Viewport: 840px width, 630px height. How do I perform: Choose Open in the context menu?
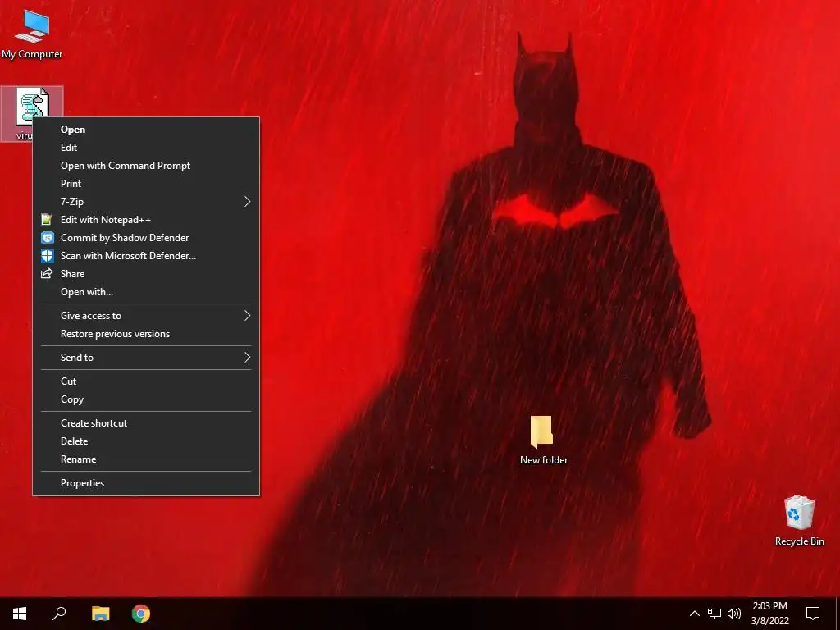tap(146, 130)
